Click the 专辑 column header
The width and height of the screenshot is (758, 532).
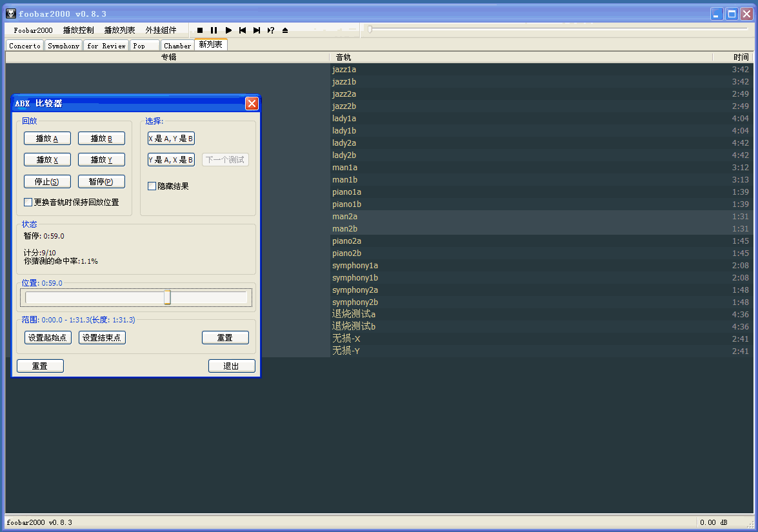point(168,57)
